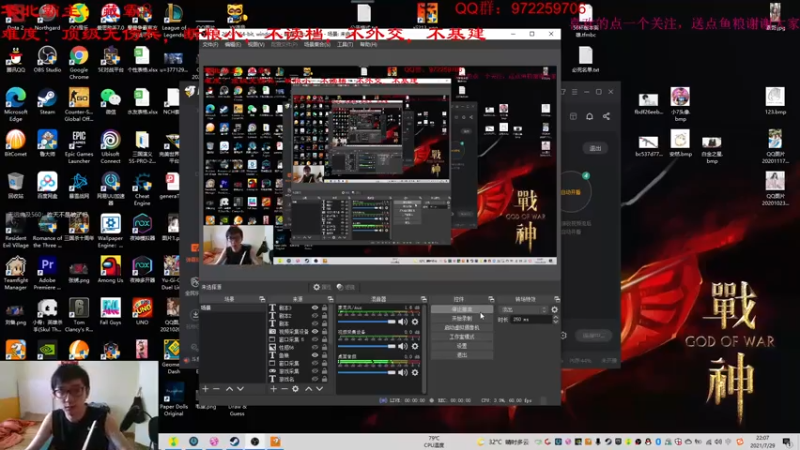Pop out the 混音器 dock panel
800x450 pixels.
tap(423, 299)
